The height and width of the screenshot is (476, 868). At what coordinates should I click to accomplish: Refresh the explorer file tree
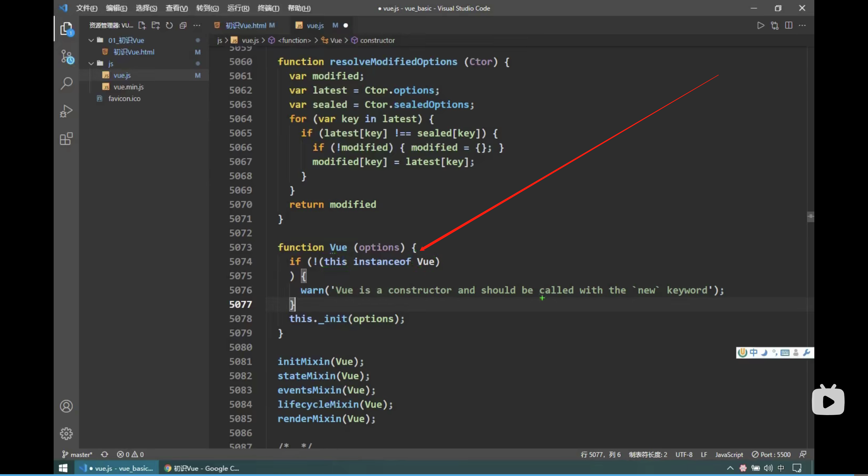pos(169,25)
